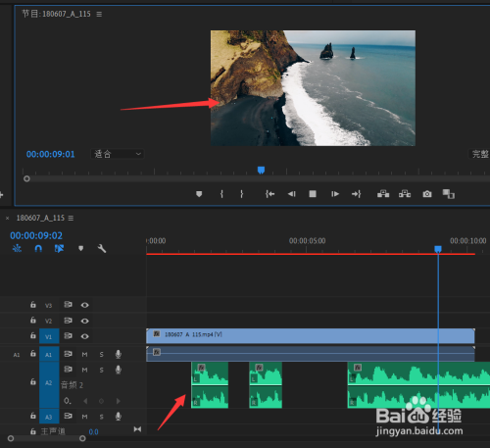Lock the A3 audio track

[33, 416]
